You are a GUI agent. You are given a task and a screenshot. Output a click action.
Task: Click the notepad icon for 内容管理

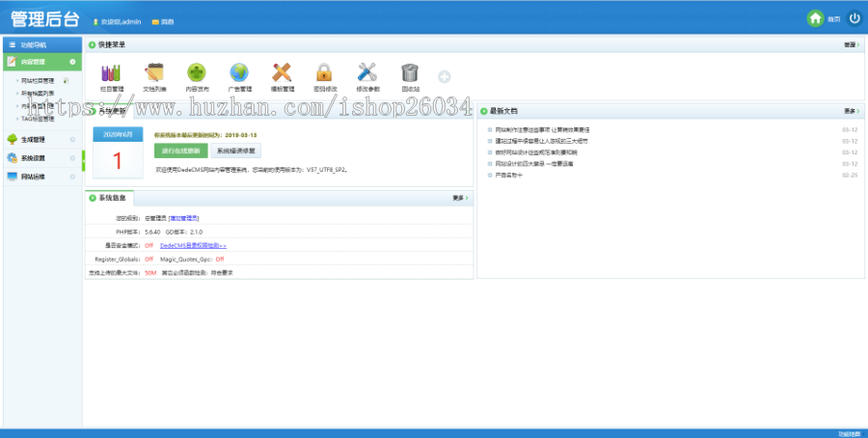click(x=13, y=62)
